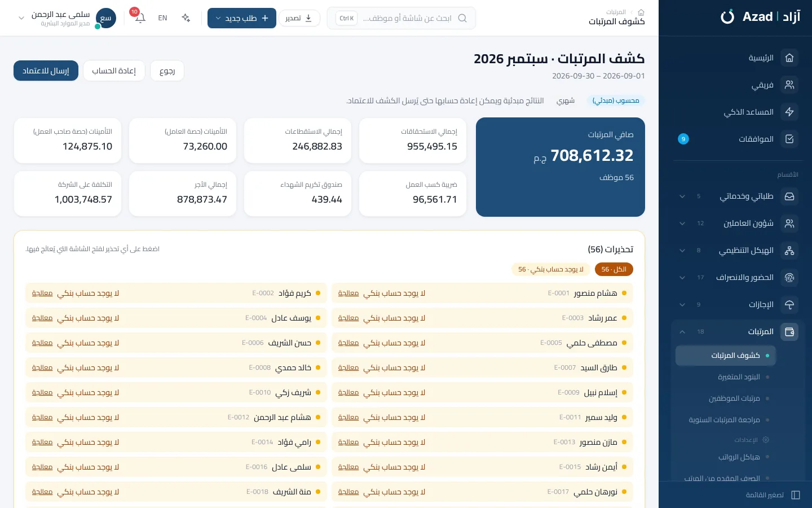This screenshot has height=508, width=812.
Task: Click معالجة link for كريم فؤاد
Action: [x=42, y=294]
